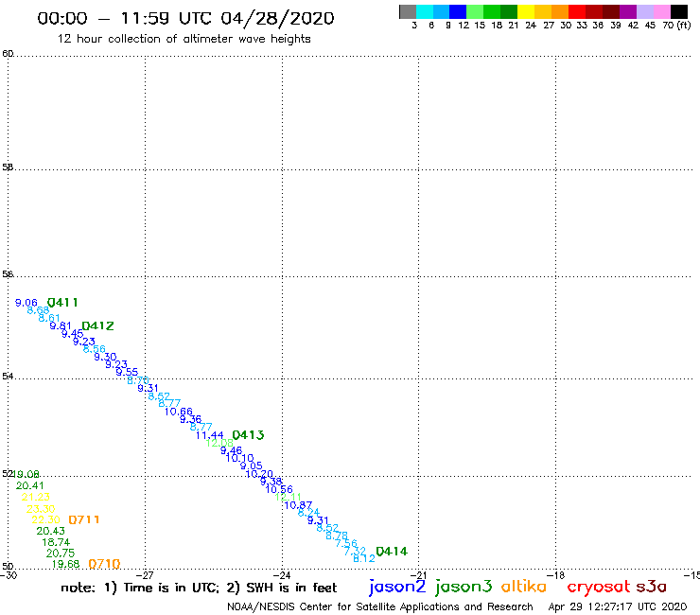The width and height of the screenshot is (700, 615).
Task: Select the 19.68 wave height reading
Action: tap(65, 564)
